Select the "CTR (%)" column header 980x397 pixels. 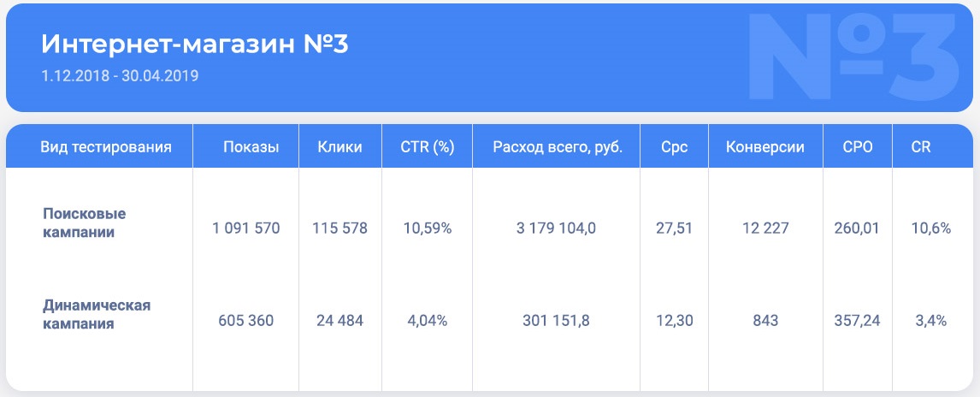coord(427,146)
